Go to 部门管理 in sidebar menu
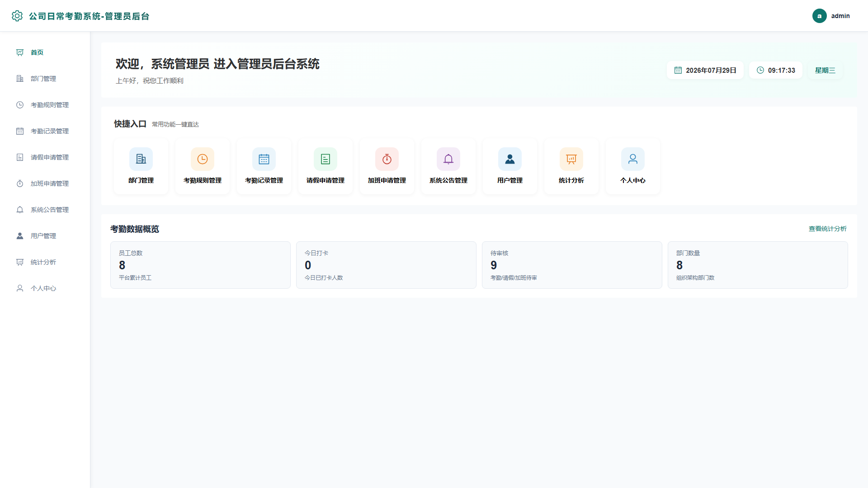Viewport: 868px width, 488px height. click(x=45, y=79)
